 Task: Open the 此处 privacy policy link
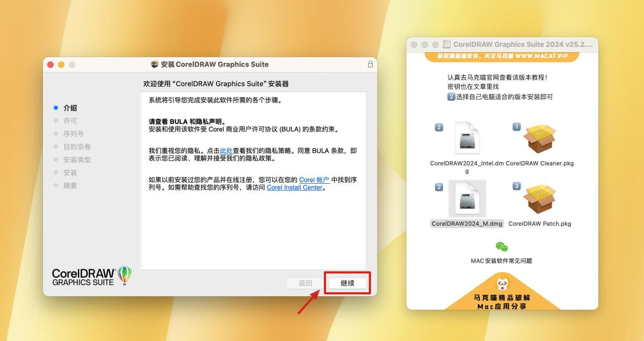tap(226, 151)
